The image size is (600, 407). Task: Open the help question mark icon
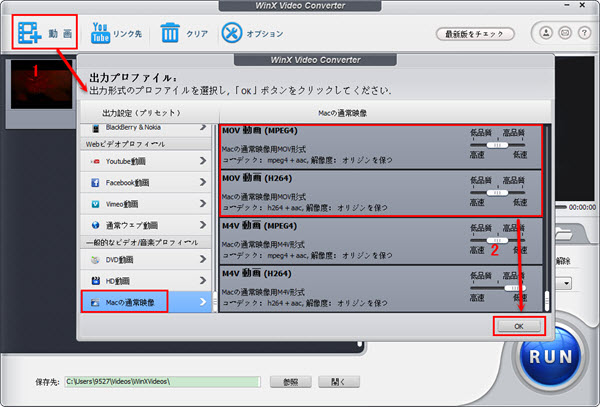tap(584, 33)
